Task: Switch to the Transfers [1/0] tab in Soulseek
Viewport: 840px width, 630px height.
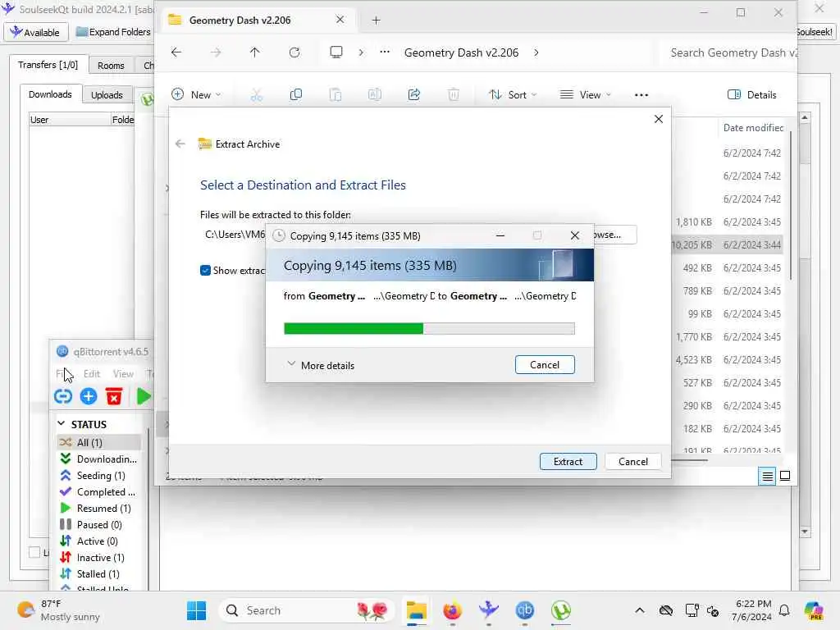Action: coord(48,65)
